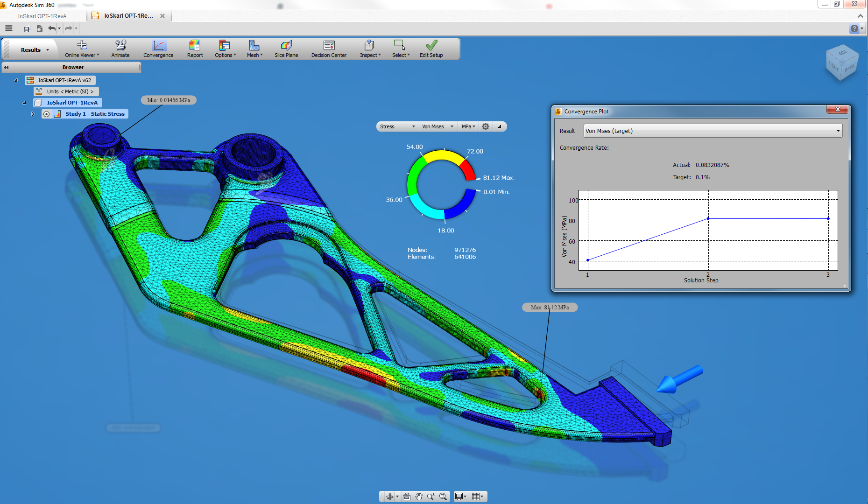Image resolution: width=868 pixels, height=504 pixels.
Task: Redo the previously undone action
Action: pyautogui.click(x=68, y=29)
